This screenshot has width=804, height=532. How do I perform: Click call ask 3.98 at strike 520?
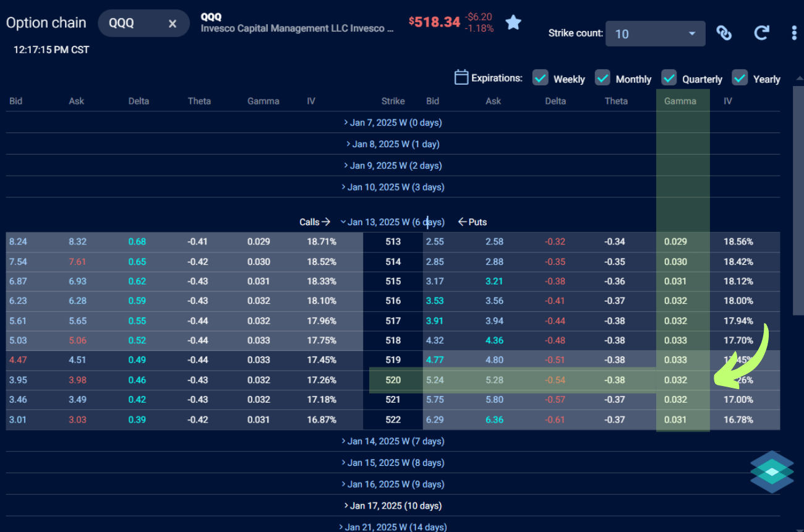point(77,380)
